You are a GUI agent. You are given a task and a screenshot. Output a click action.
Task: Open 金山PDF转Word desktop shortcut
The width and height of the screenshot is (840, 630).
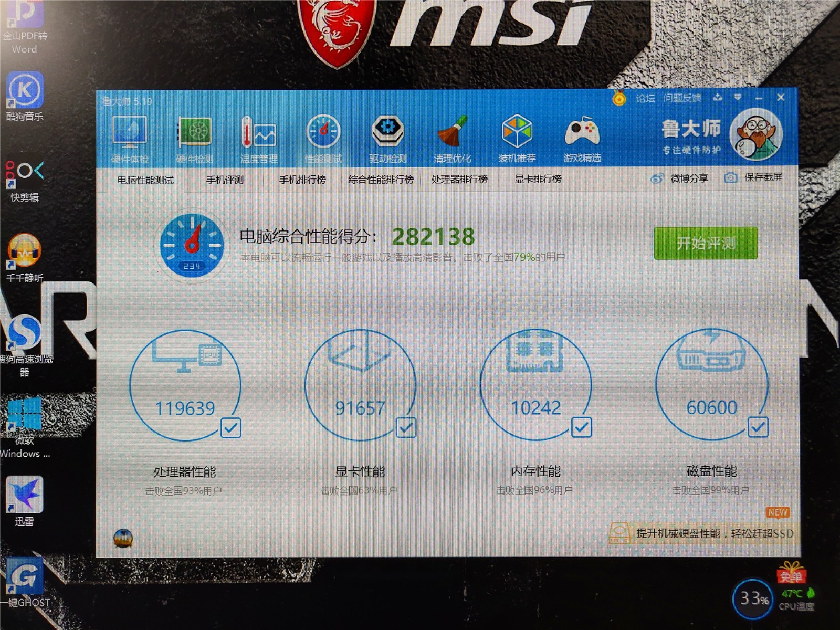click(x=25, y=28)
